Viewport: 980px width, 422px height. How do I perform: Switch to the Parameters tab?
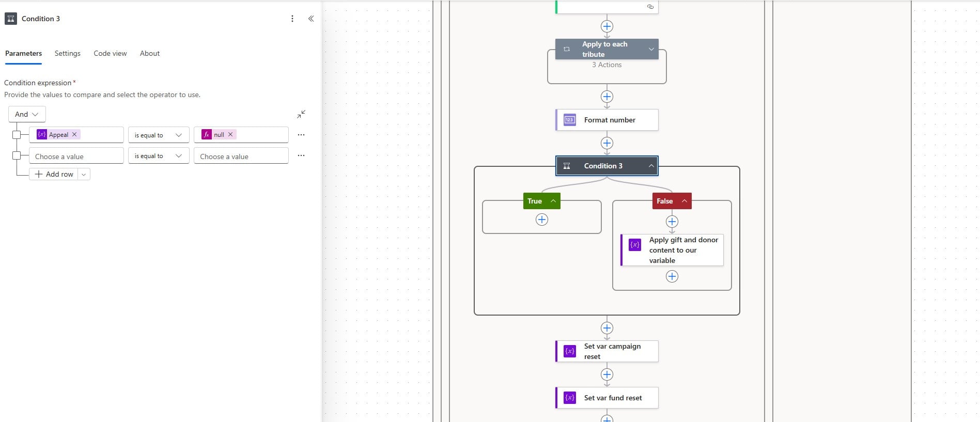[x=23, y=53]
